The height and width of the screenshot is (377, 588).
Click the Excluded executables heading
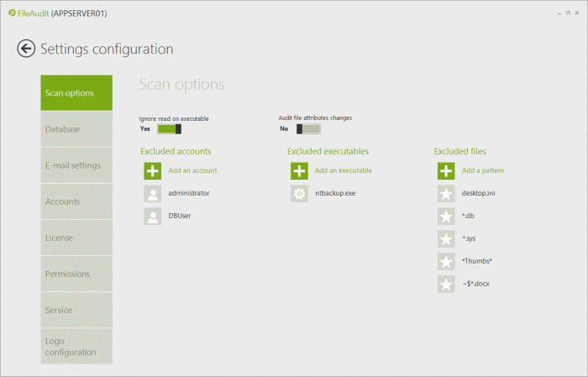pos(328,151)
